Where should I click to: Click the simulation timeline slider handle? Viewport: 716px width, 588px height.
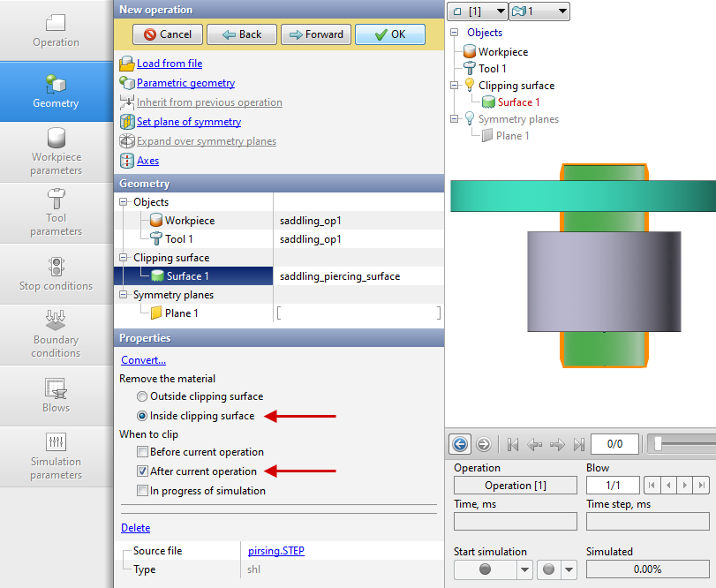[658, 444]
